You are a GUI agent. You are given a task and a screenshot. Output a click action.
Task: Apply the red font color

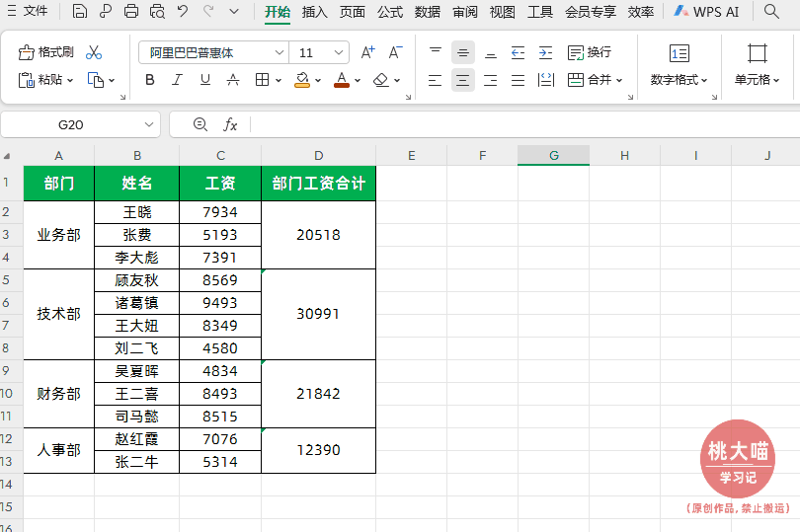coord(342,80)
